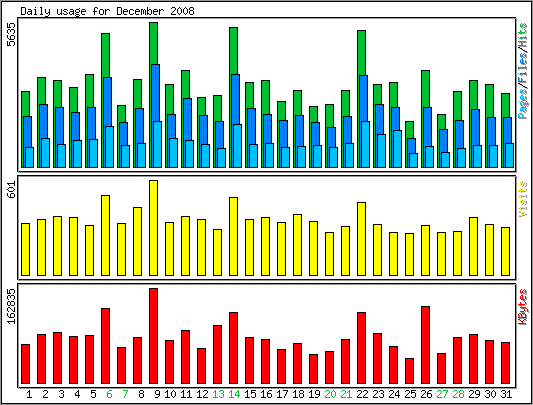This screenshot has width=533, height=405.
Task: Click the red KBytes bar for day 31
Action: (505, 363)
